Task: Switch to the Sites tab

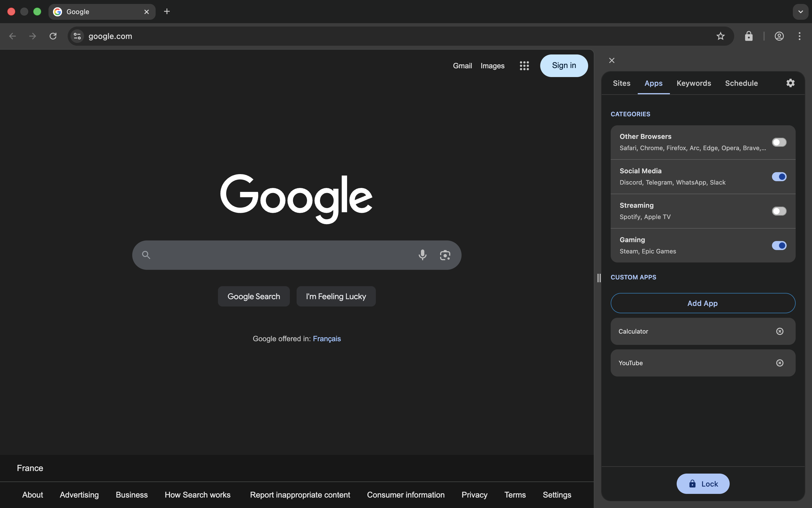Action: [621, 83]
